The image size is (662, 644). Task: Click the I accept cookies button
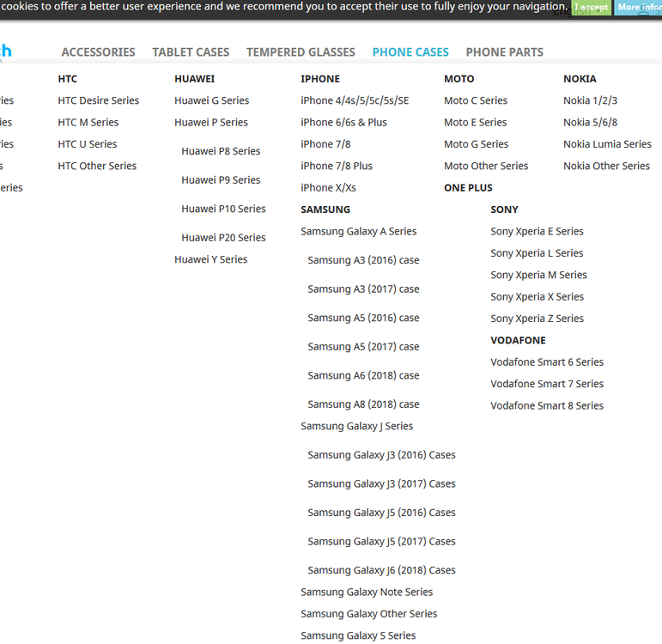[591, 7]
